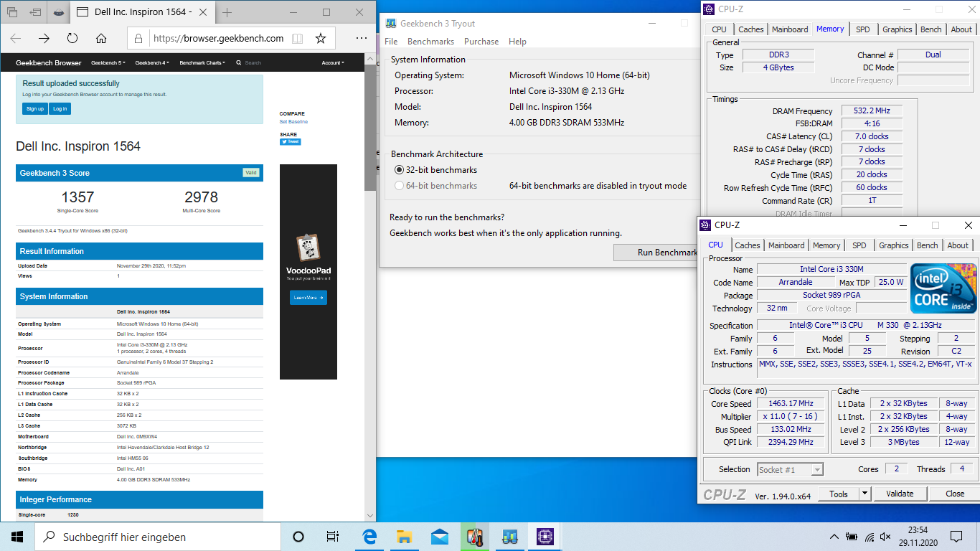Click battery icon in system tray
This screenshot has width=980, height=551.
click(852, 537)
